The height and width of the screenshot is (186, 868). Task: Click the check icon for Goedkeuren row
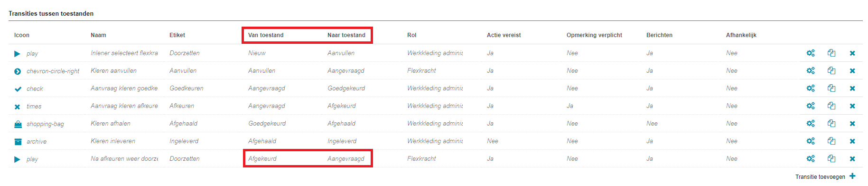18,89
